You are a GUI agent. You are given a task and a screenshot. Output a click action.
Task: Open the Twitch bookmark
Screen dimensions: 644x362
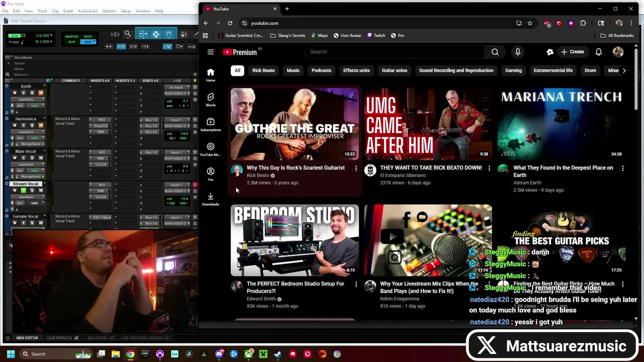pos(376,36)
